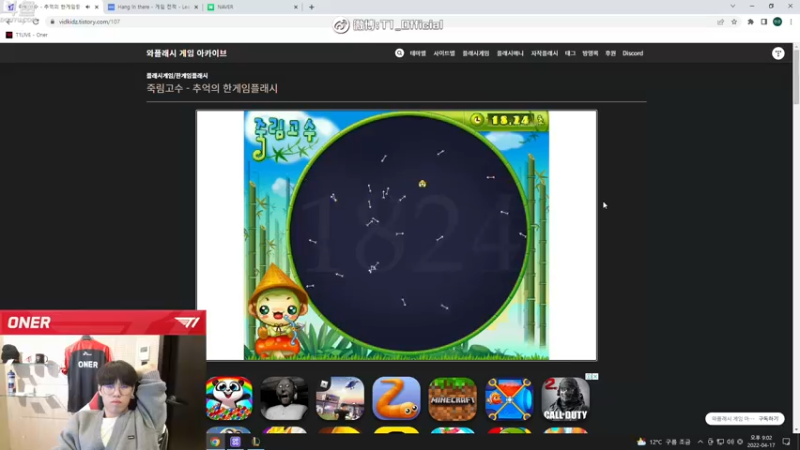This screenshot has width=800, height=450.
Task: Open the Discord link in the site menu
Action: (633, 53)
